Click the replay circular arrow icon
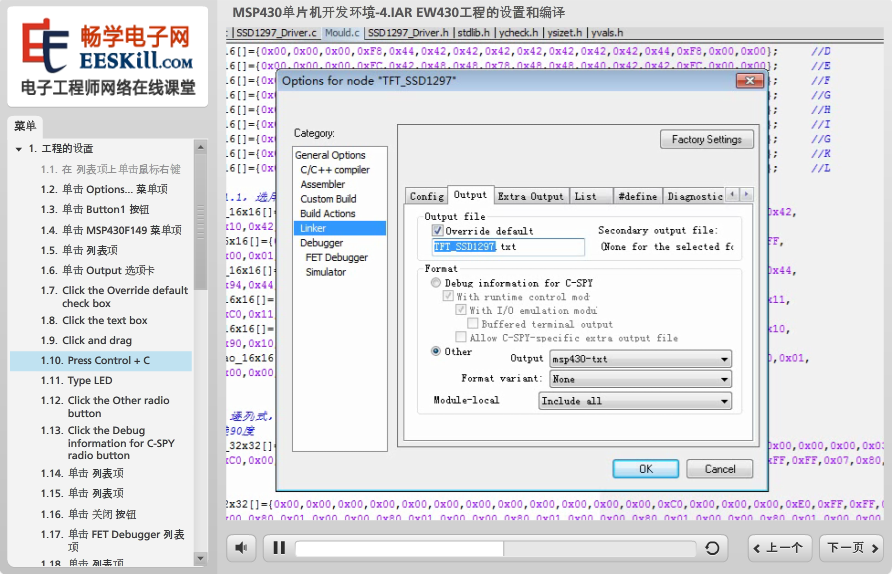 pos(712,548)
